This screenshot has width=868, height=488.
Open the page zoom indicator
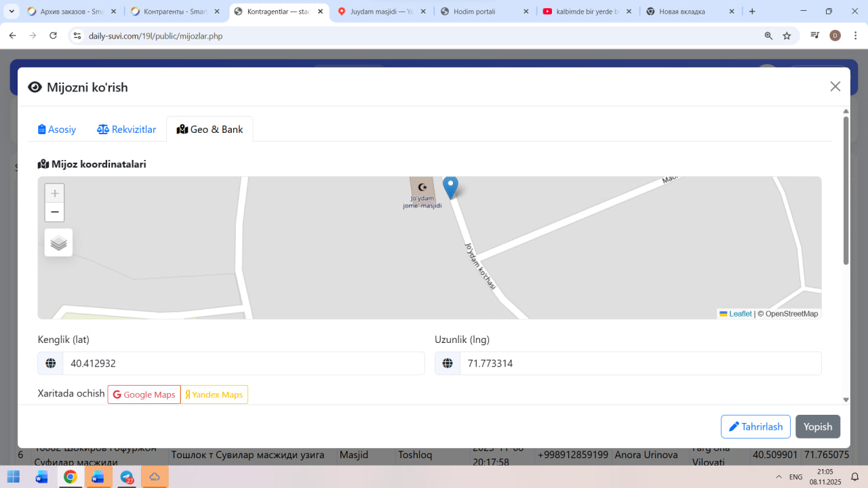click(768, 36)
